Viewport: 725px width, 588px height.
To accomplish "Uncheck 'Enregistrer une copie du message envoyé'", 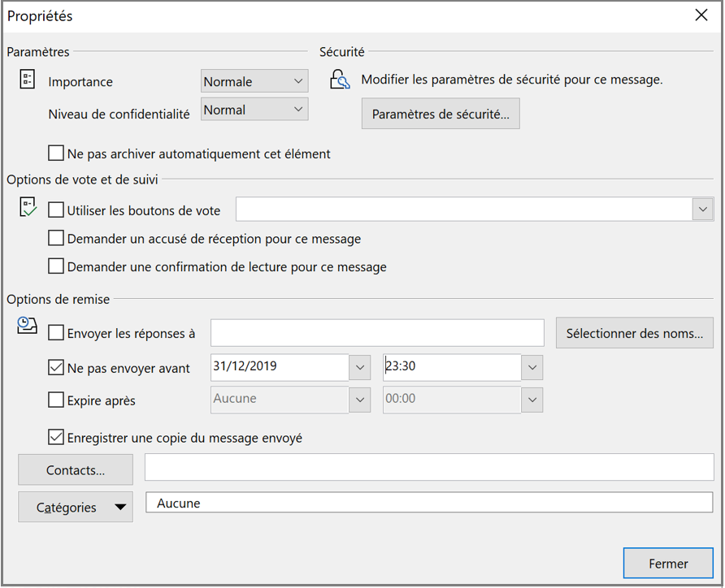I will pyautogui.click(x=56, y=437).
